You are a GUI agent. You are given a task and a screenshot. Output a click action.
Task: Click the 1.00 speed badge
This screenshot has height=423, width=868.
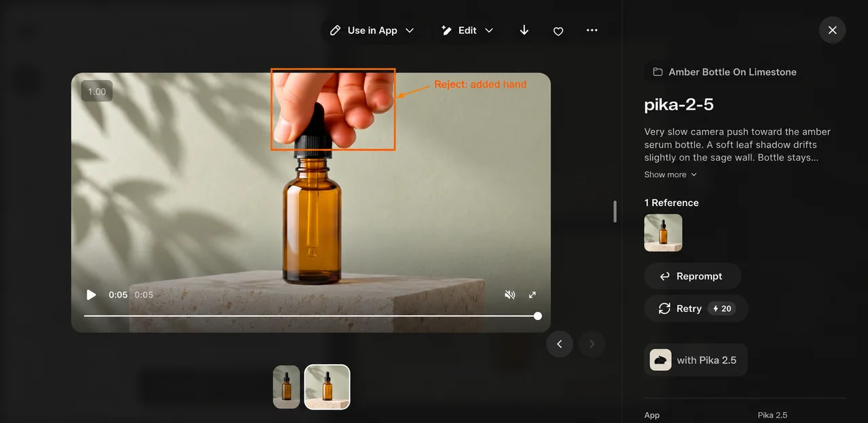click(97, 92)
